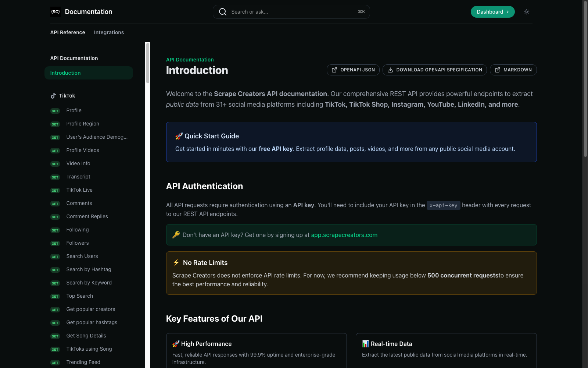Click the chevron arrow on the Dashboard button
The height and width of the screenshot is (368, 588).
[x=508, y=12]
